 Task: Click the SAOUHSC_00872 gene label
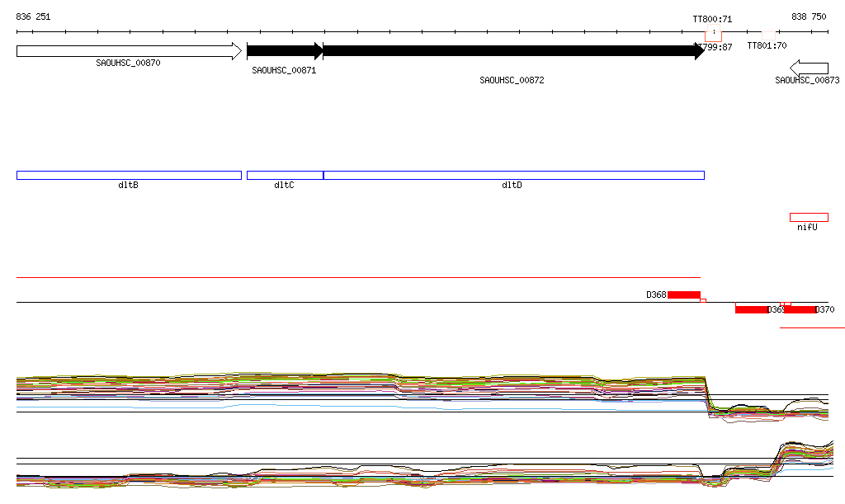[x=512, y=80]
